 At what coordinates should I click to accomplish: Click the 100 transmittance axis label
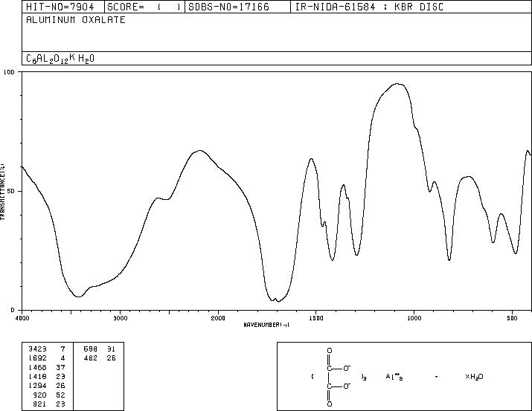[x=9, y=72]
